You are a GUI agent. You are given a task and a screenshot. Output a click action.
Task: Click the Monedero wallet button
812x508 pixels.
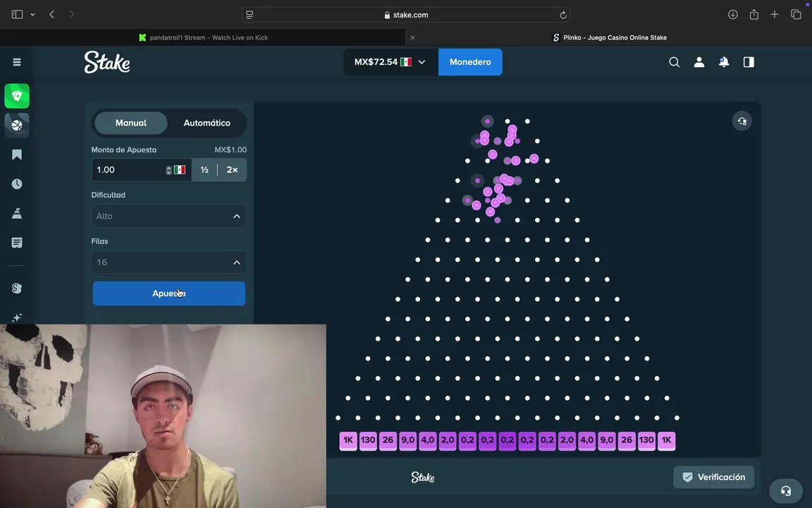point(470,62)
